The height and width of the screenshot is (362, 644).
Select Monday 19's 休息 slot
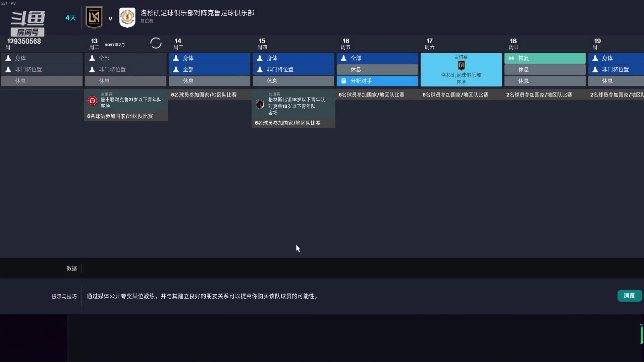coord(616,81)
